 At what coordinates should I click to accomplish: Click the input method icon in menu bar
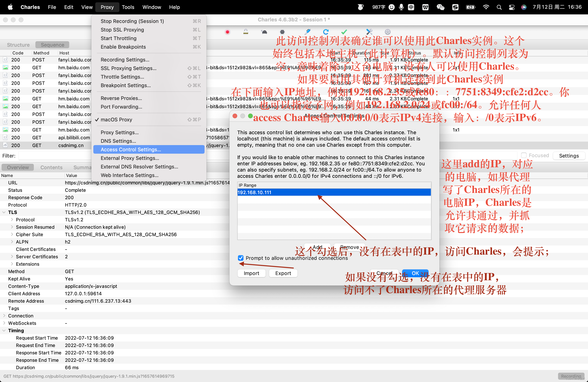(x=411, y=7)
